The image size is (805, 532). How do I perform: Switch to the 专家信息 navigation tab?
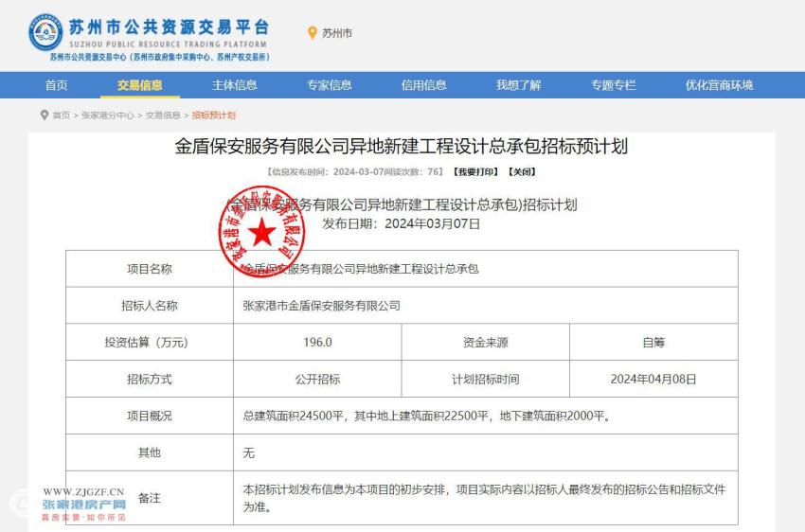pyautogui.click(x=329, y=85)
